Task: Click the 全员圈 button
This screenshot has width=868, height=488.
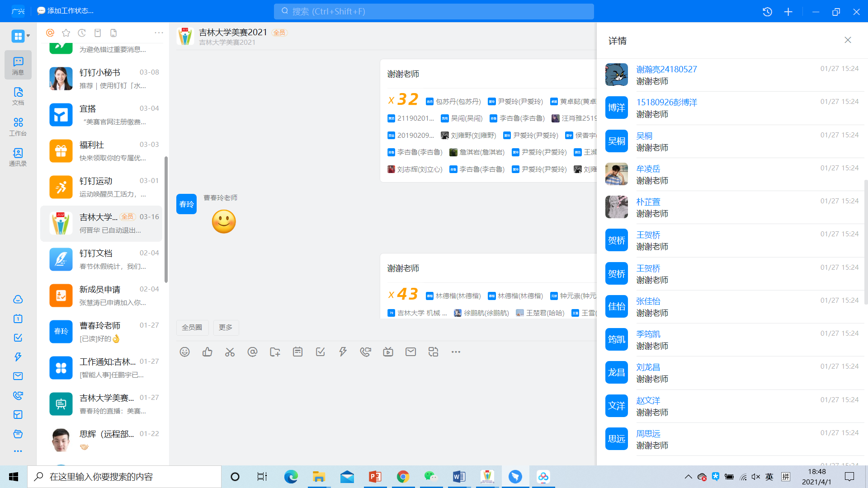Action: click(192, 328)
